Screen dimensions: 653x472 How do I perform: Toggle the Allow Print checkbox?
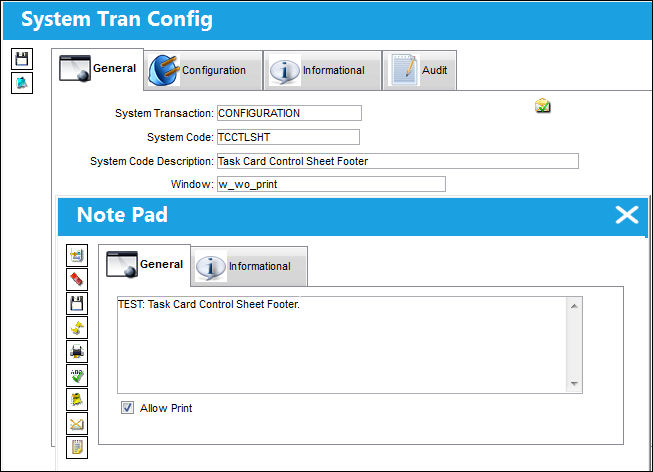tap(127, 407)
